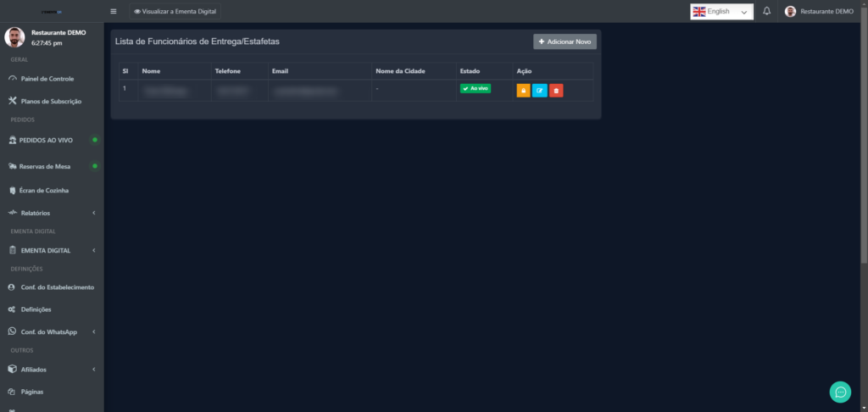Viewport: 868px width, 412px height.
Task: Expand the Relatórios sidebar menu
Action: click(x=51, y=213)
